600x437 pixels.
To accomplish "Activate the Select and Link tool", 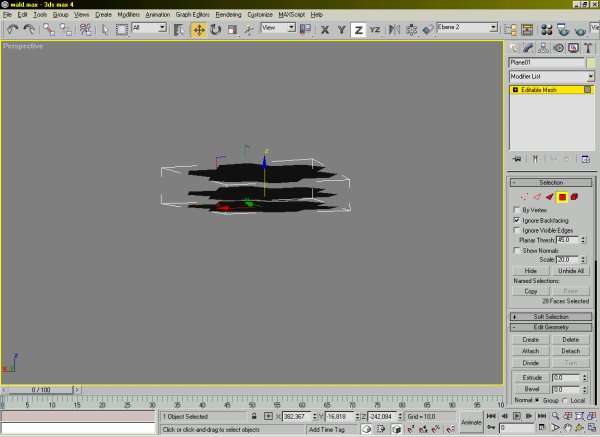I will click(49, 29).
